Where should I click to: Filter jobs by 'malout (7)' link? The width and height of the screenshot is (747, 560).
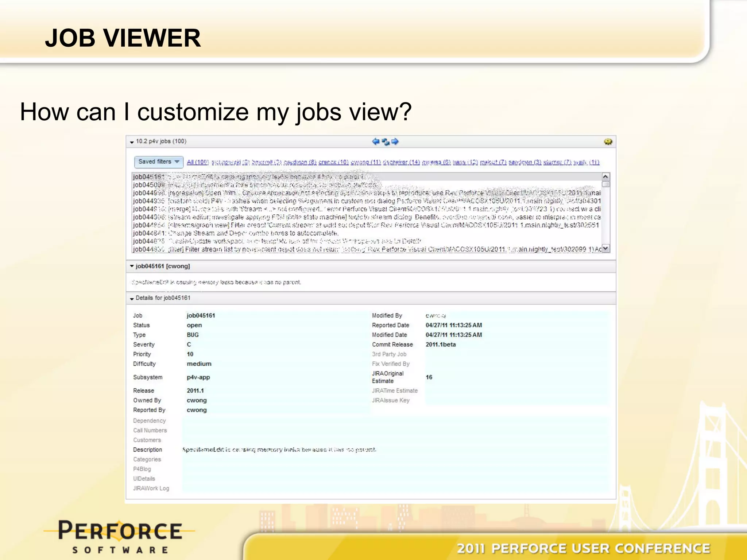493,162
